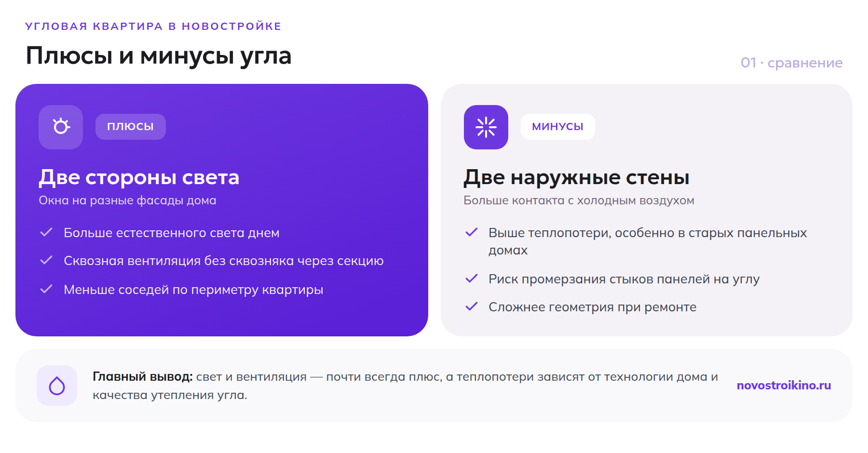
Task: Click checkmark beside Сложнее геометрия при ремонте
Action: (471, 306)
